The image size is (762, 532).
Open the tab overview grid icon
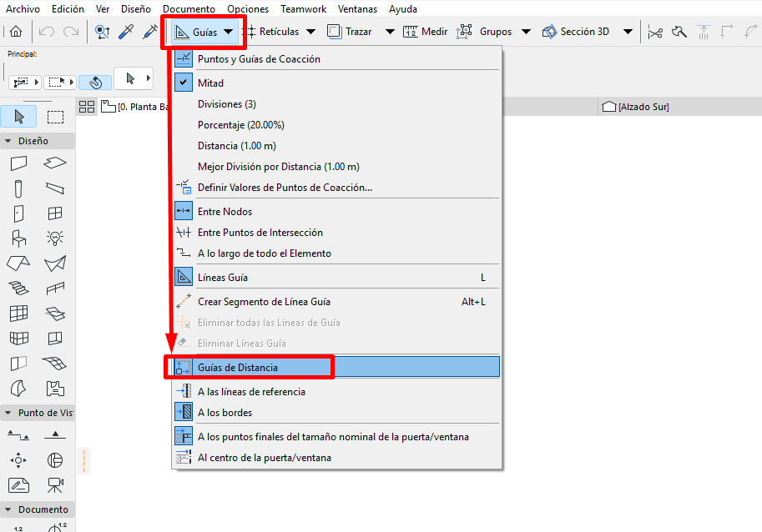coord(87,107)
